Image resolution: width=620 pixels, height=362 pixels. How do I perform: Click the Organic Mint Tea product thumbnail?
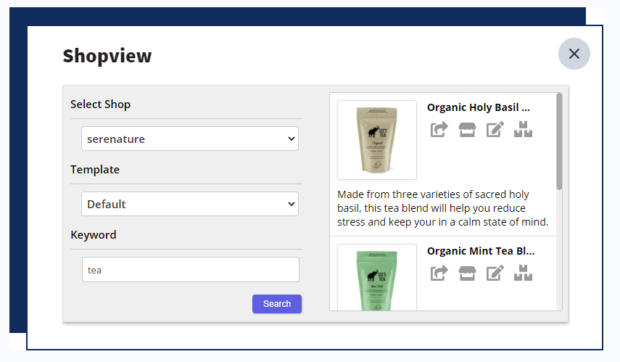pos(377,277)
